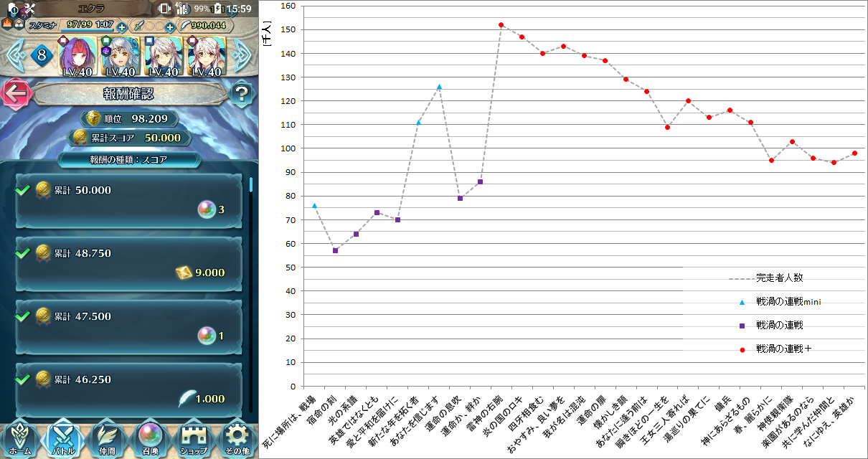This screenshot has width=868, height=459.
Task: Select the third hero portrait with blue badge
Action: (x=163, y=56)
